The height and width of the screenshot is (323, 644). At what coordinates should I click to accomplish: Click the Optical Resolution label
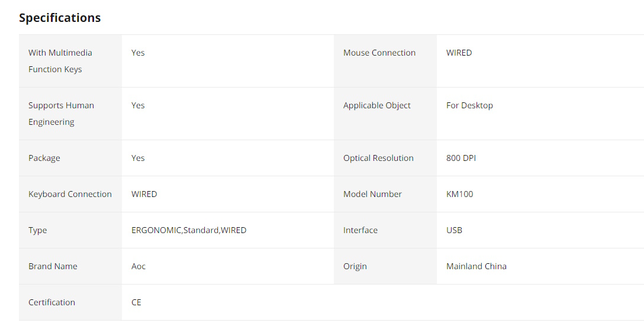point(378,158)
